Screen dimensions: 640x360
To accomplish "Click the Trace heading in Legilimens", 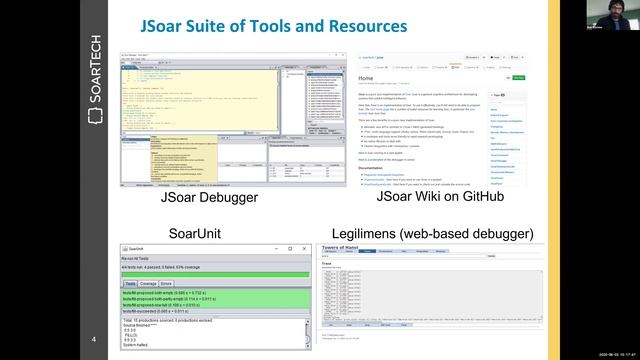I will (327, 264).
